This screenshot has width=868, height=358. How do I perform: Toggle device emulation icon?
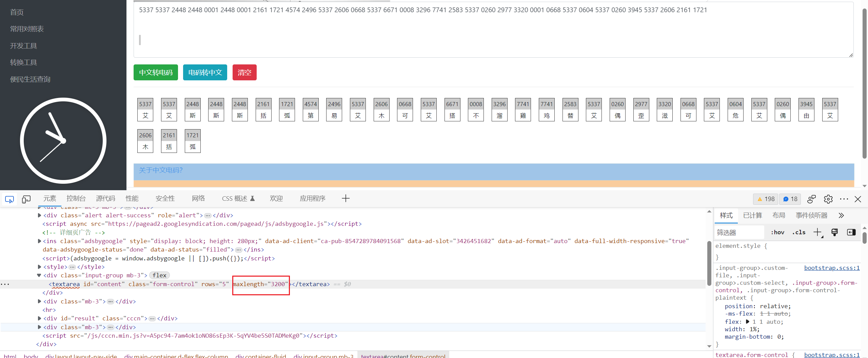pos(26,199)
